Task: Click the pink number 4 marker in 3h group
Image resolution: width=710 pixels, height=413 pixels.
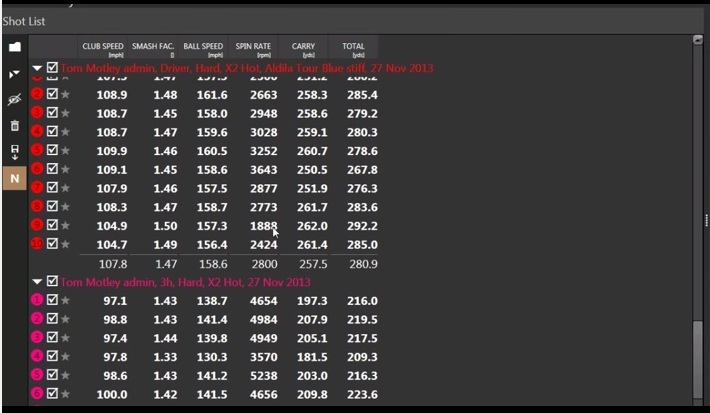Action: (38, 356)
